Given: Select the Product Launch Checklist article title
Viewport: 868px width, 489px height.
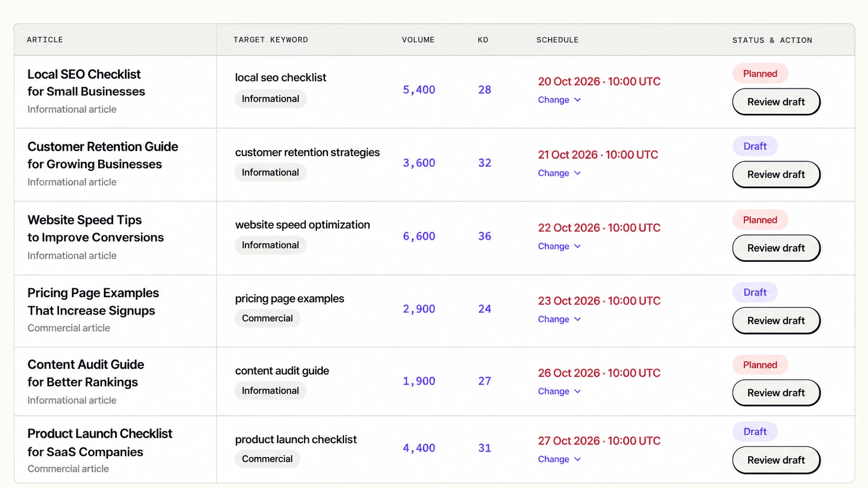Looking at the screenshot, I should click(x=100, y=443).
